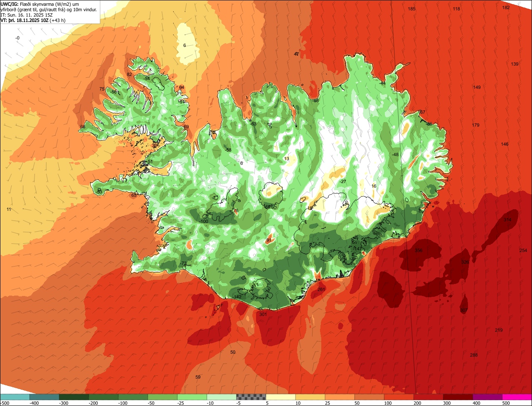Image resolution: width=532 pixels, height=406 pixels.
Task: Click the map value '118'
Action: (x=456, y=9)
